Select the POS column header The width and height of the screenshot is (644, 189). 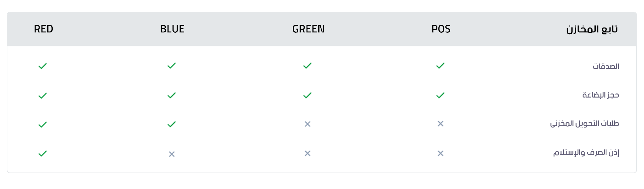coord(441,29)
